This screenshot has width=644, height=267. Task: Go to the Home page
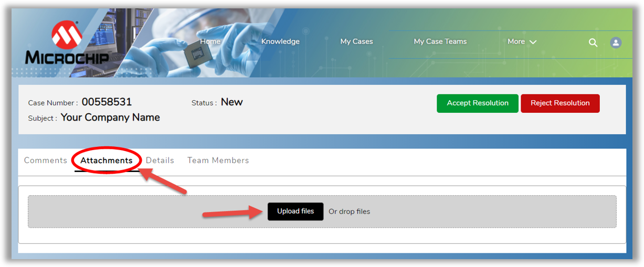pos(210,42)
